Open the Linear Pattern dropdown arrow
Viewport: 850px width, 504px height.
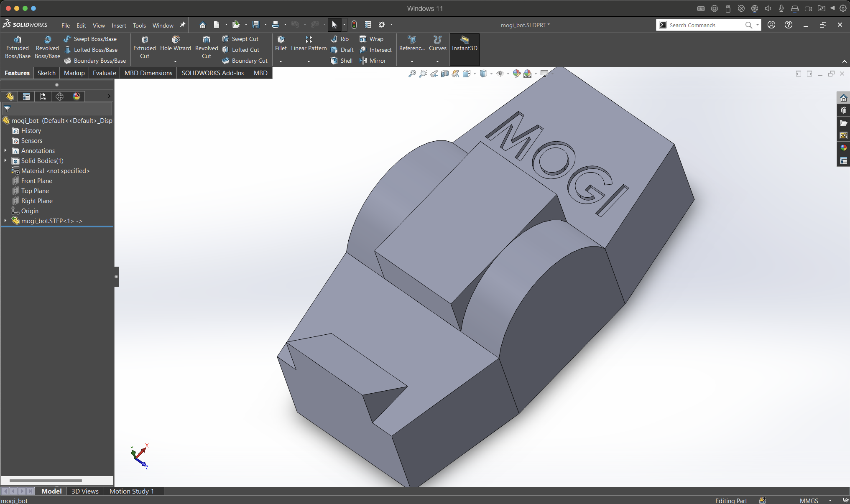pos(309,61)
